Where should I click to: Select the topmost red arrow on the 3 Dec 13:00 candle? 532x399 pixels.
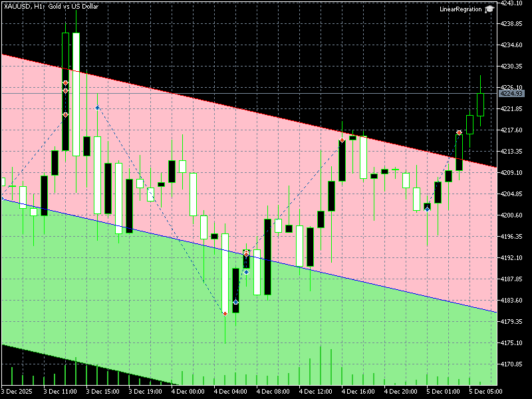[x=65, y=82]
